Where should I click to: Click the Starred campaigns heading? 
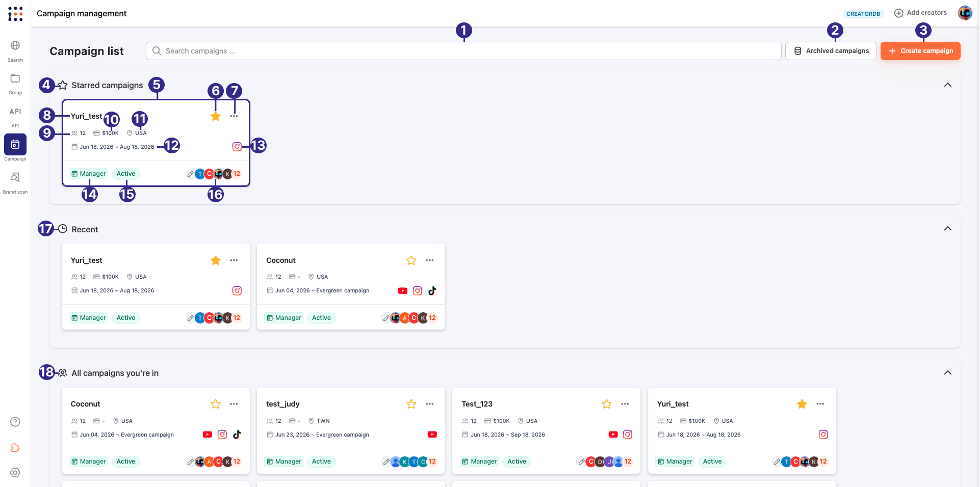pos(107,85)
